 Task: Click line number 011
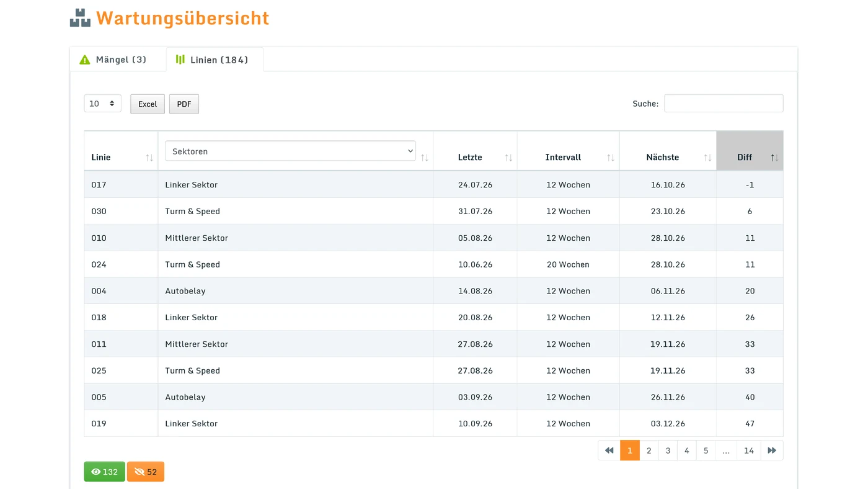tap(99, 344)
